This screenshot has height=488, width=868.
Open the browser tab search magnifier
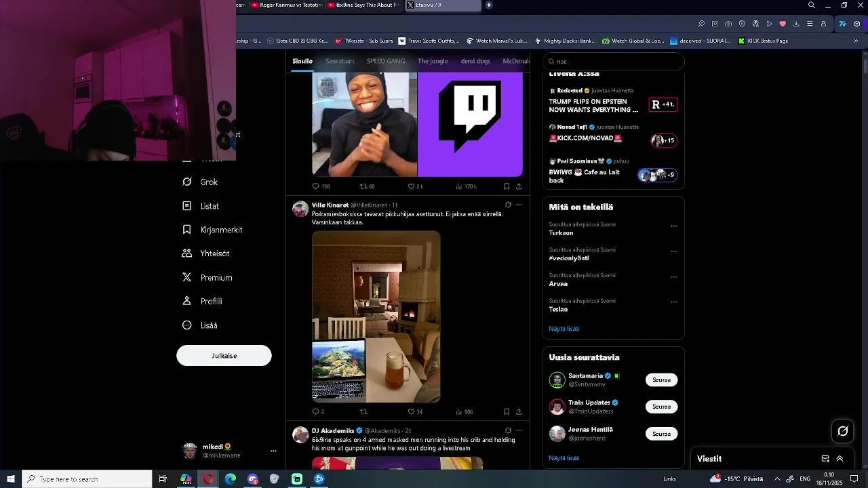click(812, 5)
